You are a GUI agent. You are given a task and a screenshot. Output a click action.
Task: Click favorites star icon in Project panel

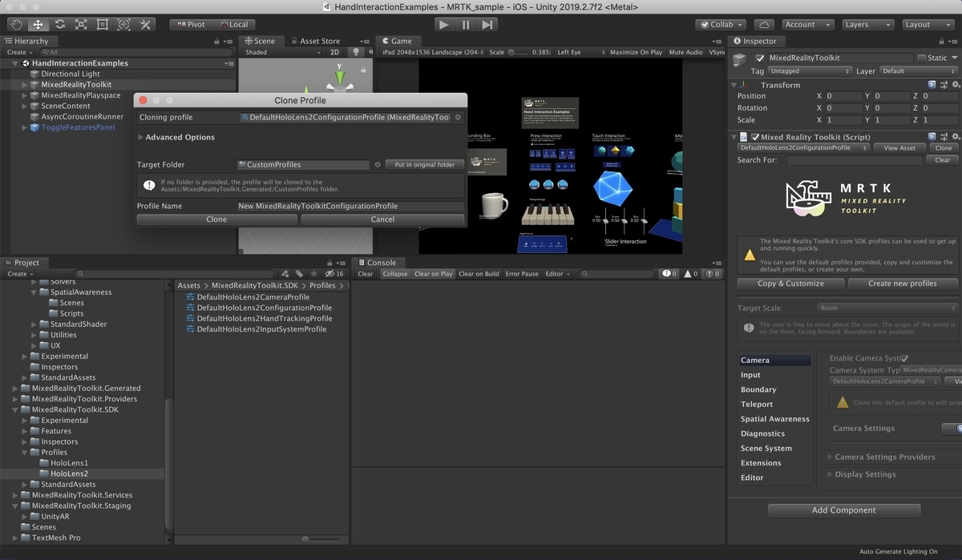pos(313,274)
